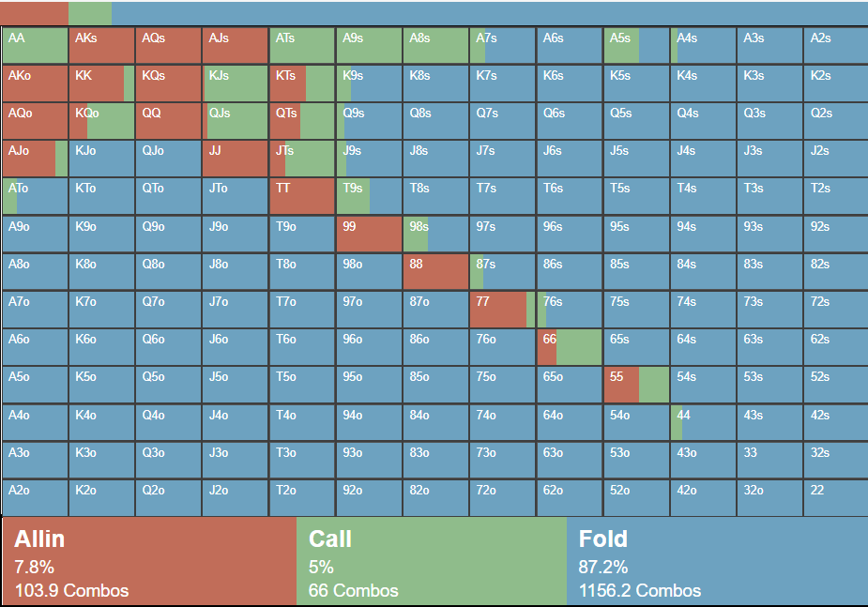Click the red segment of top frequency bar
Viewport: 868px width, 607px height.
34,13
